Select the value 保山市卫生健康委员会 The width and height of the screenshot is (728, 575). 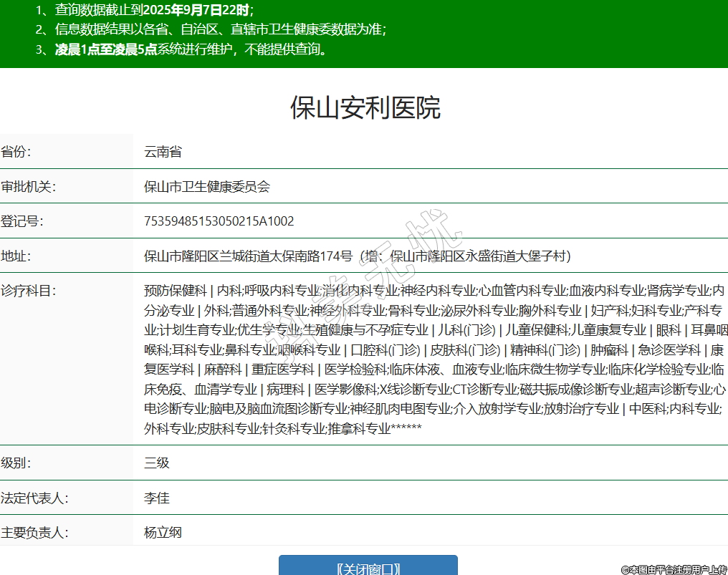[x=207, y=187]
